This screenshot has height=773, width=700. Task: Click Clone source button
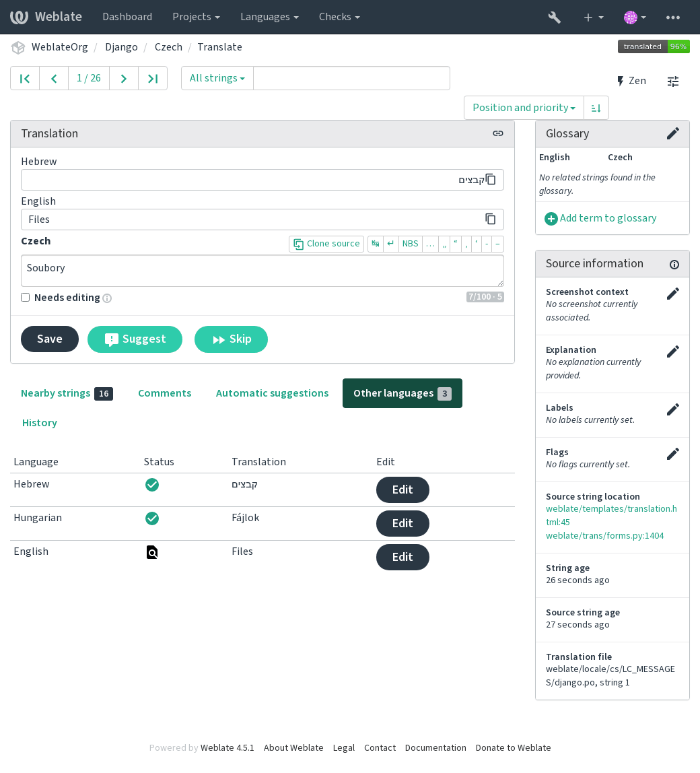pyautogui.click(x=326, y=244)
